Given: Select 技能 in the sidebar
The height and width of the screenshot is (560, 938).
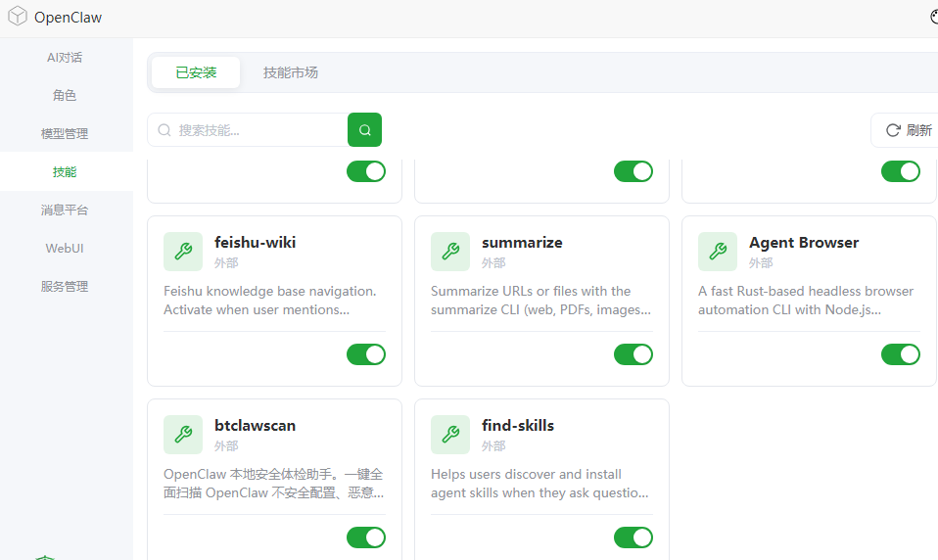Looking at the screenshot, I should pyautogui.click(x=66, y=171).
